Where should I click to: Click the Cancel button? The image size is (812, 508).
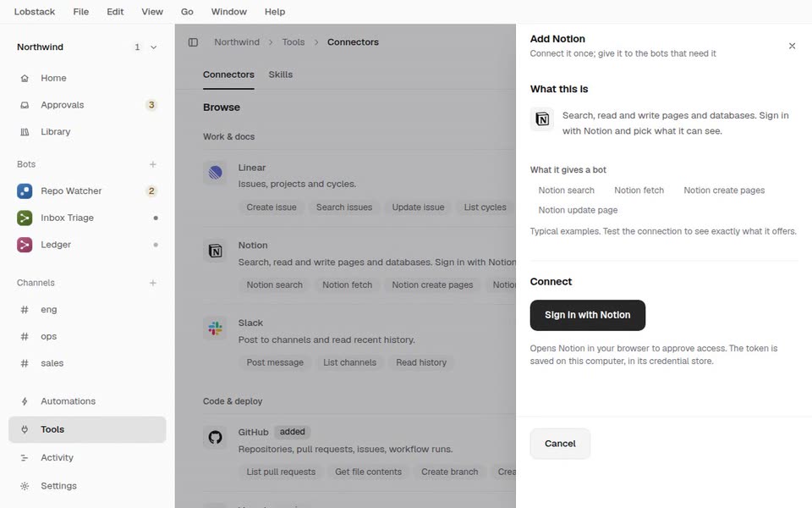pyautogui.click(x=560, y=444)
